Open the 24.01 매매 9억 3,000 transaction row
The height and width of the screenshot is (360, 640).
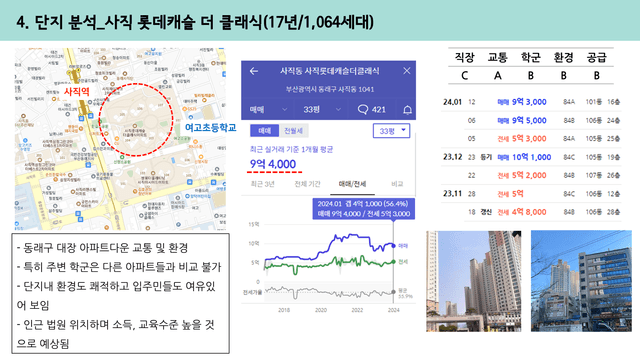click(x=531, y=102)
